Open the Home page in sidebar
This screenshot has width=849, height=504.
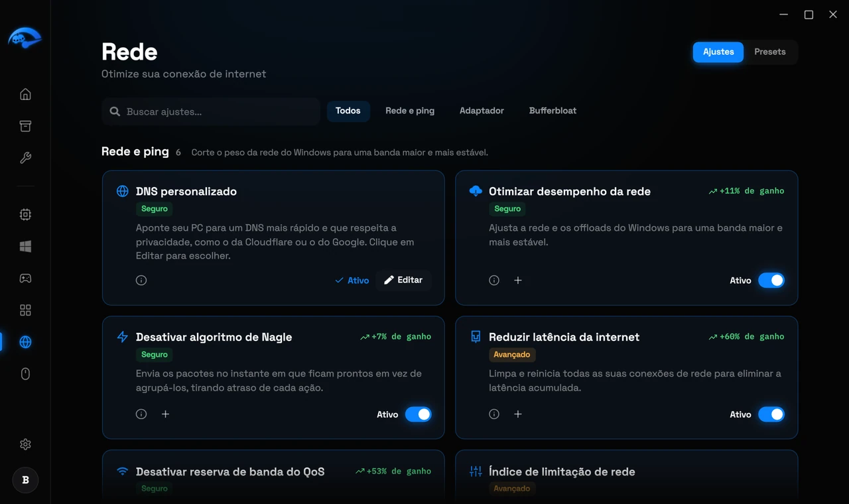pyautogui.click(x=25, y=94)
